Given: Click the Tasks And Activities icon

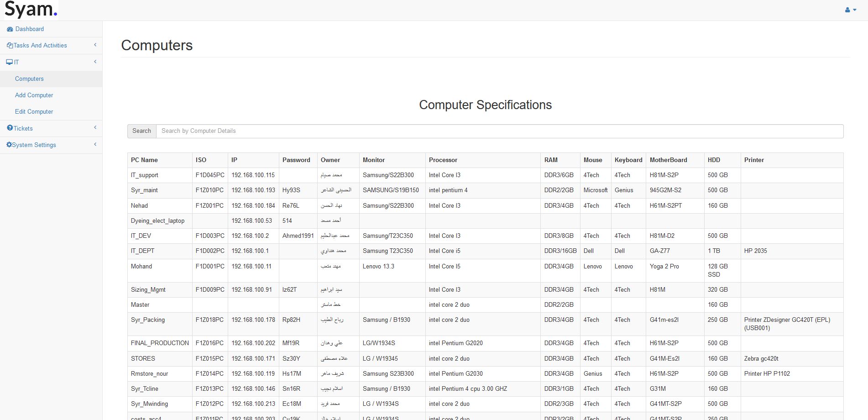Looking at the screenshot, I should tap(10, 46).
